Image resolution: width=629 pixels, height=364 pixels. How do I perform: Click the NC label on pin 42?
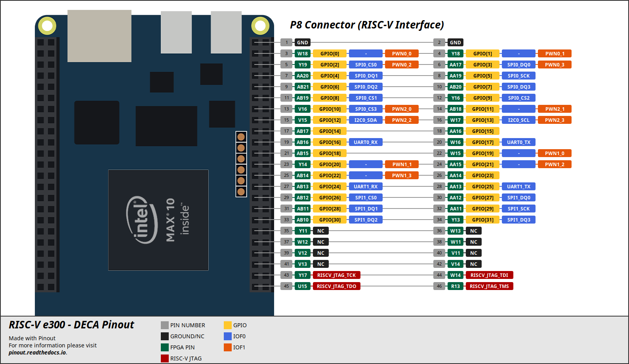click(474, 264)
